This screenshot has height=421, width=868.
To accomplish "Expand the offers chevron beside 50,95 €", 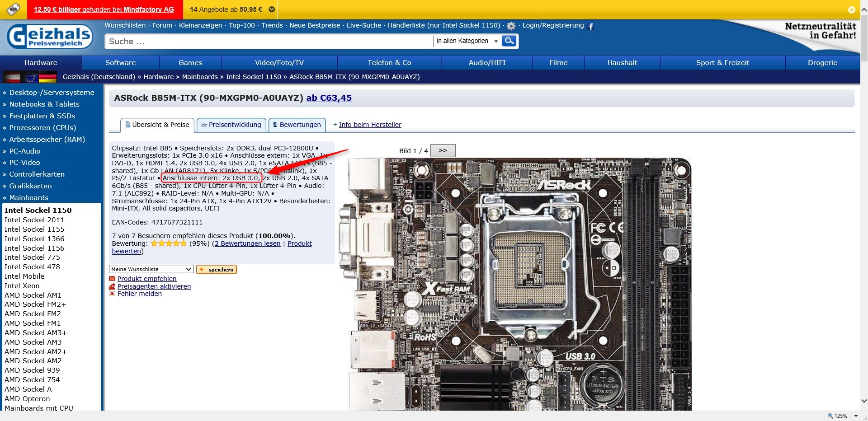I will 272,9.
